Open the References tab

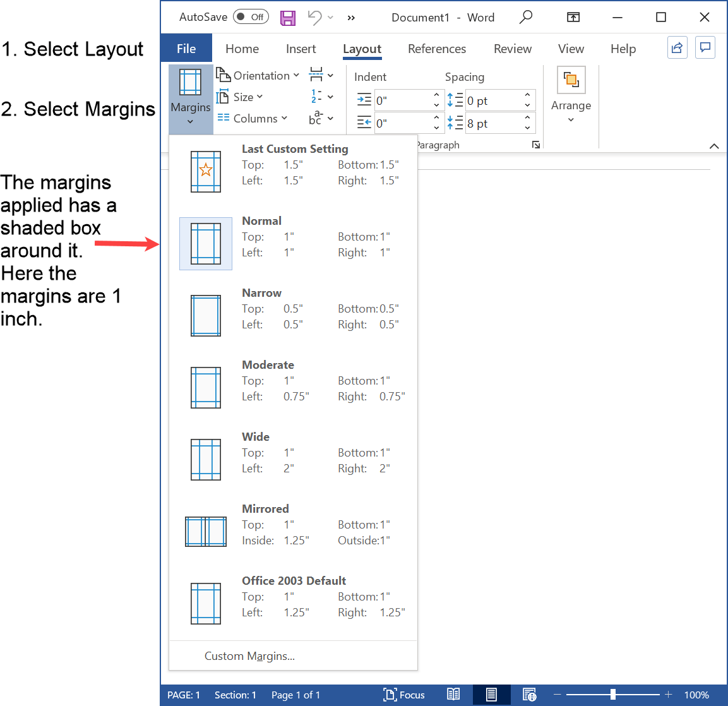tap(437, 49)
